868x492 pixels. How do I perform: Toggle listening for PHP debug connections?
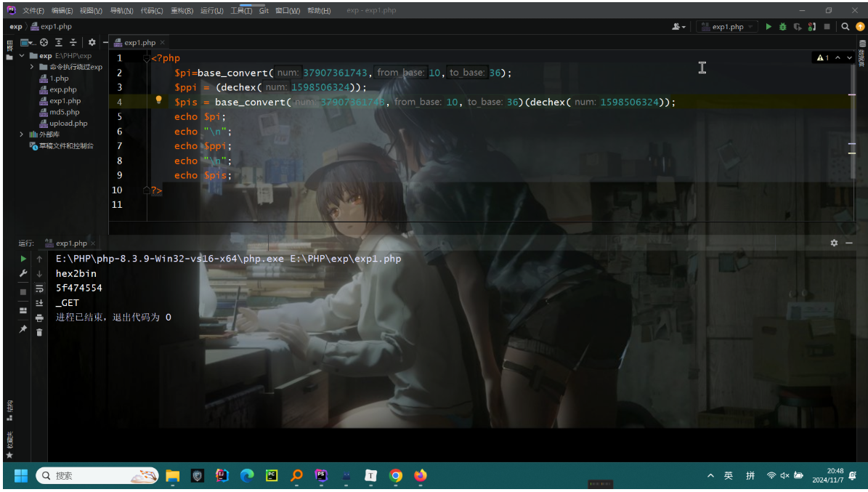(x=812, y=27)
